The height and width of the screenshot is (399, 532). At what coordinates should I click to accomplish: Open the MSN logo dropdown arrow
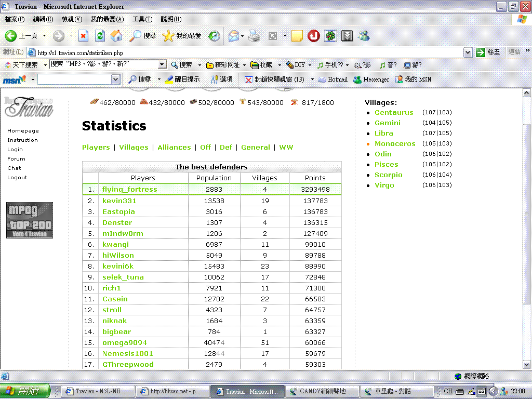pos(33,79)
